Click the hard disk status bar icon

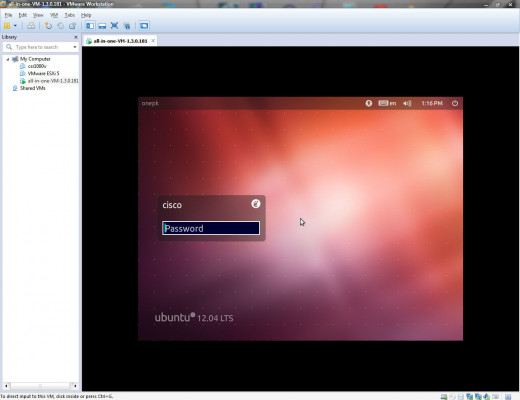point(444,397)
